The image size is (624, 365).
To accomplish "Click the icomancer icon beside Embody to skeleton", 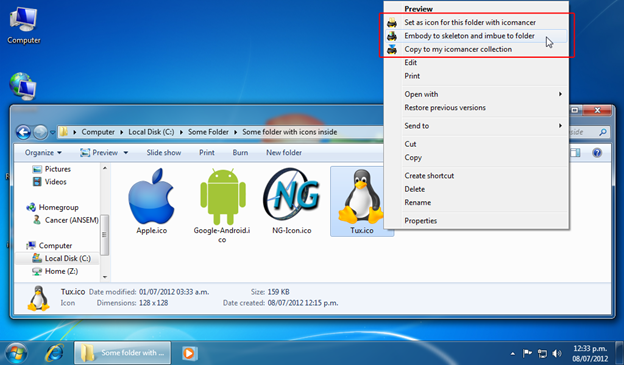I will click(392, 36).
